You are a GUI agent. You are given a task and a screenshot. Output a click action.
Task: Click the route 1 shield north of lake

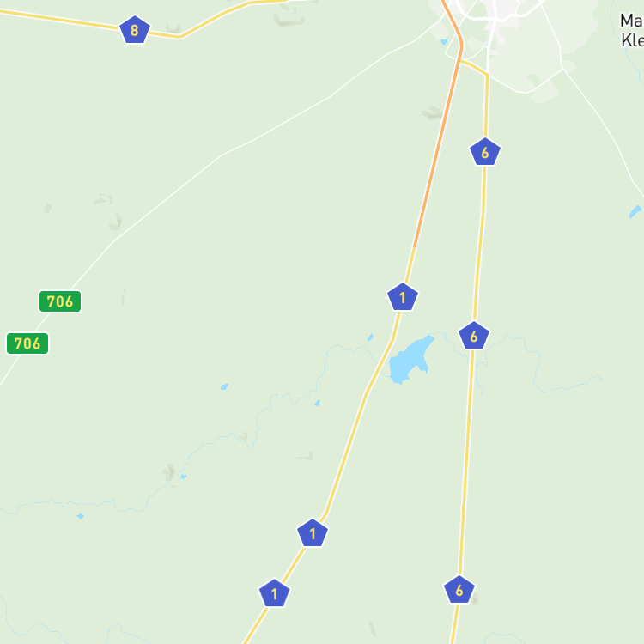(403, 297)
